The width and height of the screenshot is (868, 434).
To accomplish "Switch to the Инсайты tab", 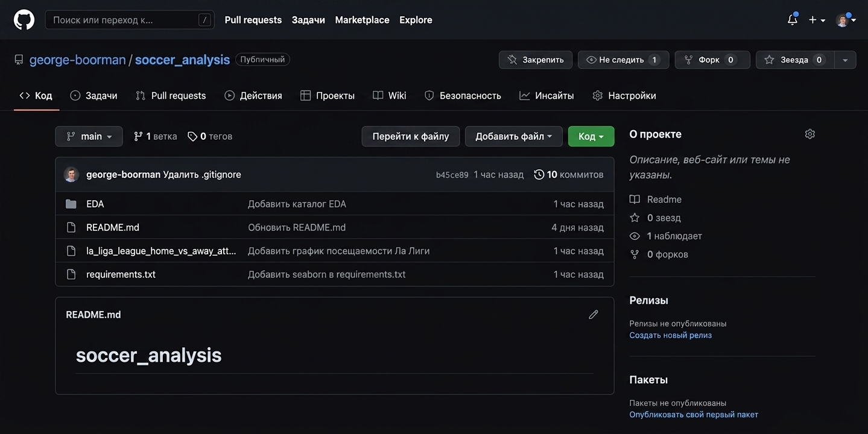I will (x=546, y=95).
